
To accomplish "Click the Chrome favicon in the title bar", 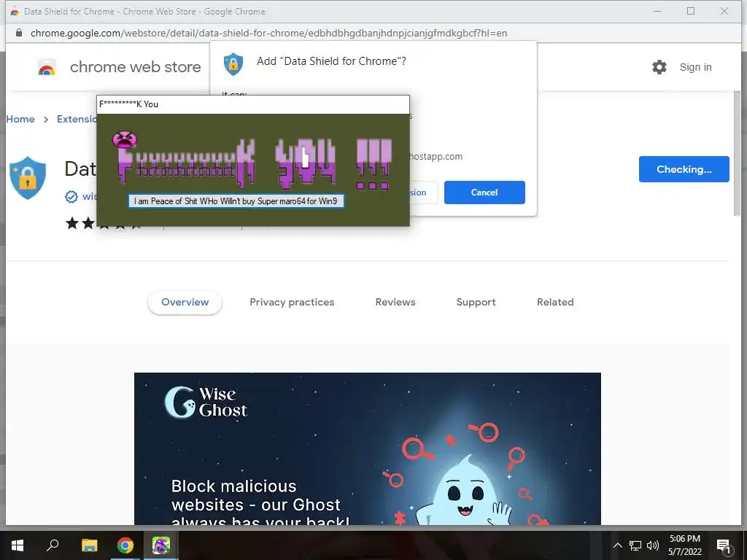I will [15, 12].
